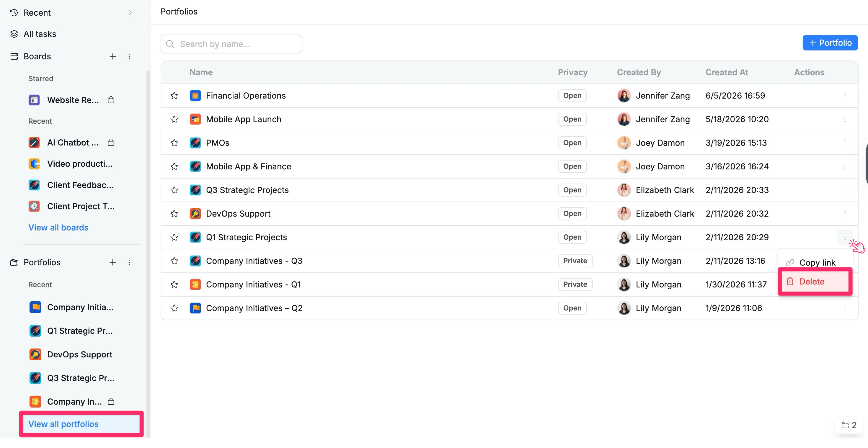This screenshot has width=868, height=448.
Task: Click the Boards section icon
Action: 14,56
